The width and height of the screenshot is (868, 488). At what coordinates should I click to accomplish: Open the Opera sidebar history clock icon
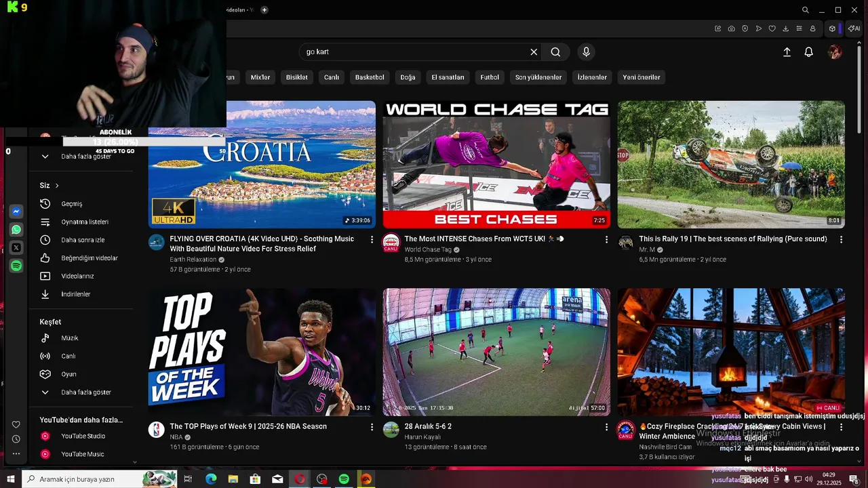[x=16, y=439]
